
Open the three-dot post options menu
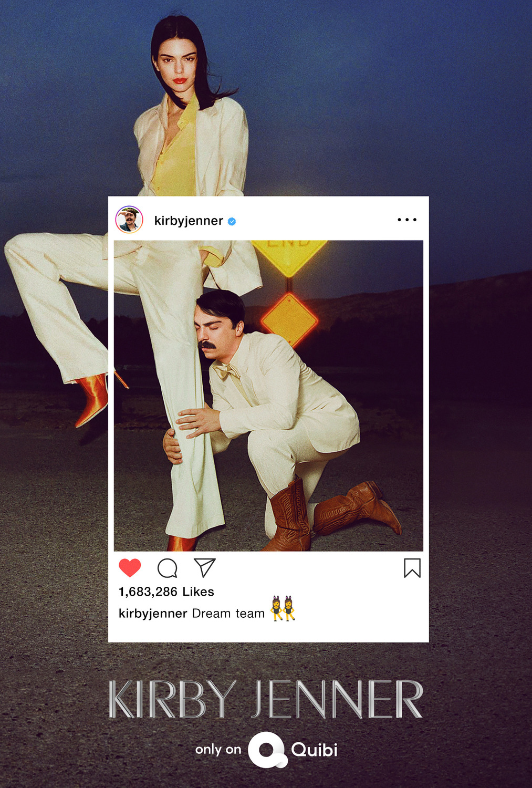coord(407,220)
